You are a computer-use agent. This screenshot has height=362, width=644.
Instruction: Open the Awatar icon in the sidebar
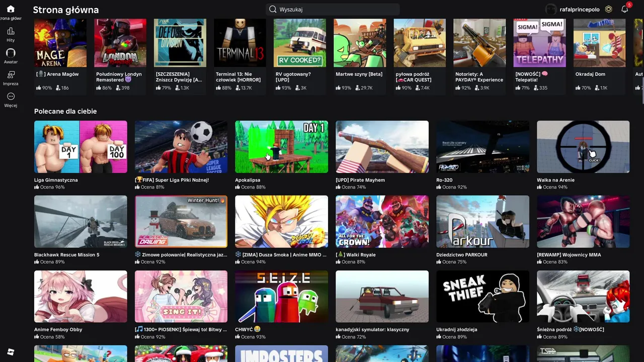click(11, 53)
